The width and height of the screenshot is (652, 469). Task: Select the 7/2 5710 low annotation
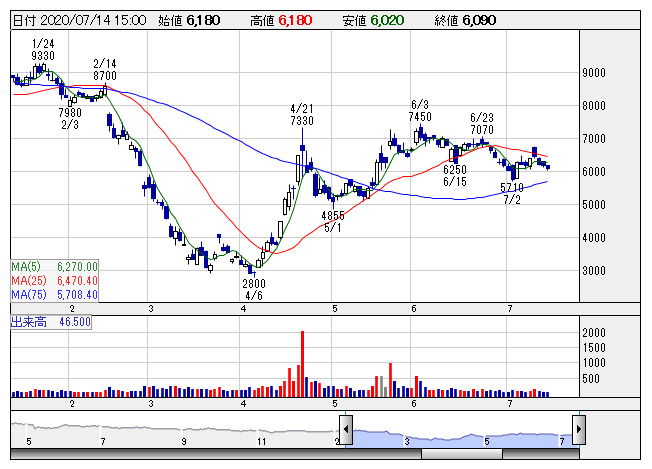point(512,194)
